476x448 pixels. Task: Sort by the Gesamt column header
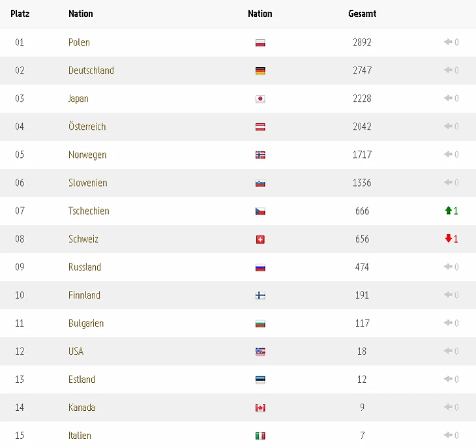[362, 14]
